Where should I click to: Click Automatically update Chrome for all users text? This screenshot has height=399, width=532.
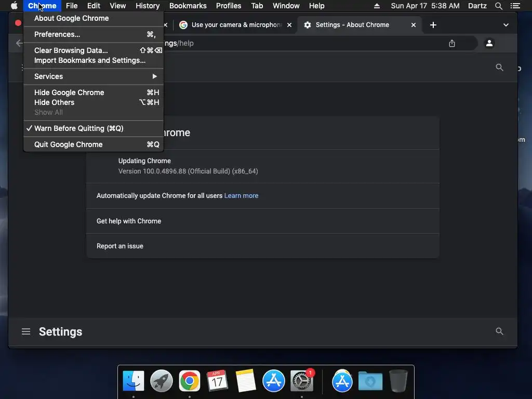tap(159, 196)
